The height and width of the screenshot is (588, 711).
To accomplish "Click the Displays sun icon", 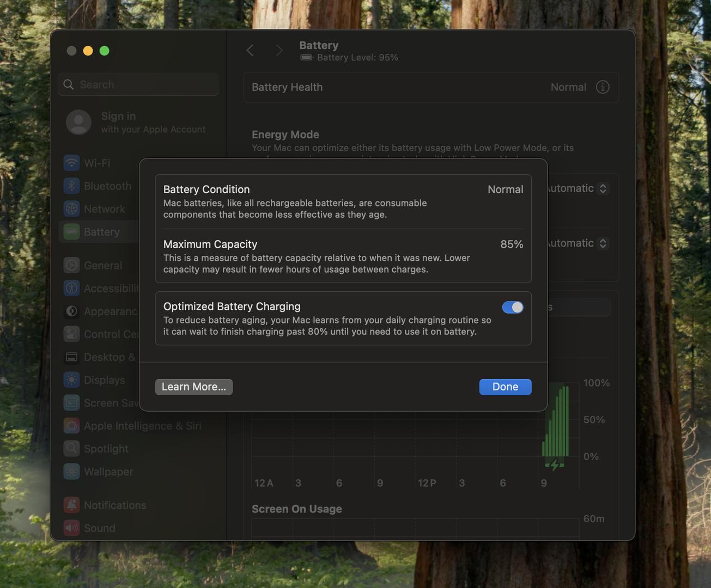I will (x=71, y=380).
